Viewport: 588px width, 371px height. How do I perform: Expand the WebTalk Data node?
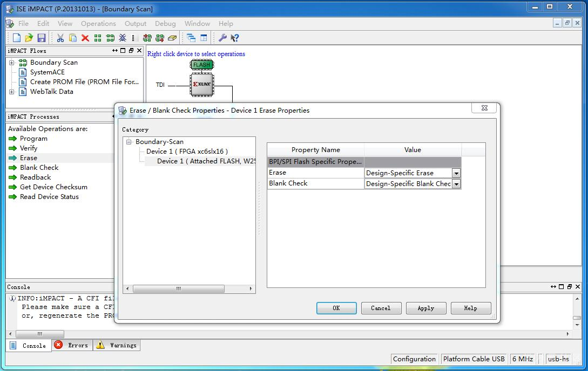coord(12,92)
